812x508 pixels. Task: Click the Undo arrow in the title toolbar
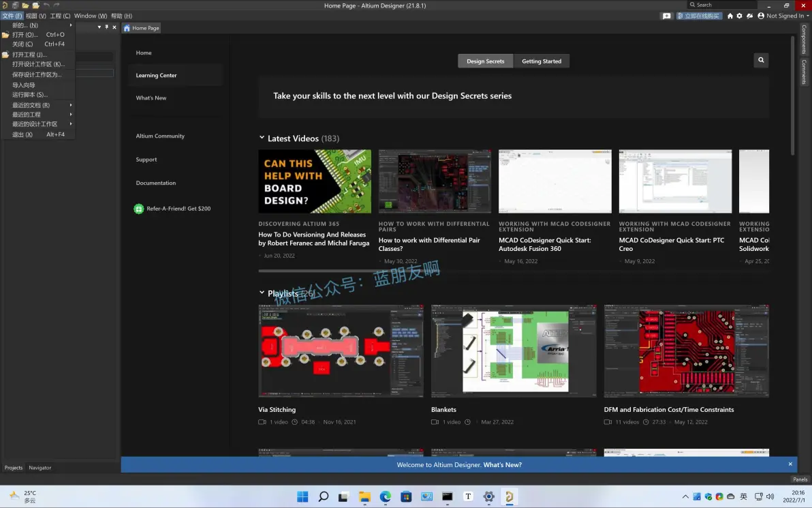click(x=46, y=5)
